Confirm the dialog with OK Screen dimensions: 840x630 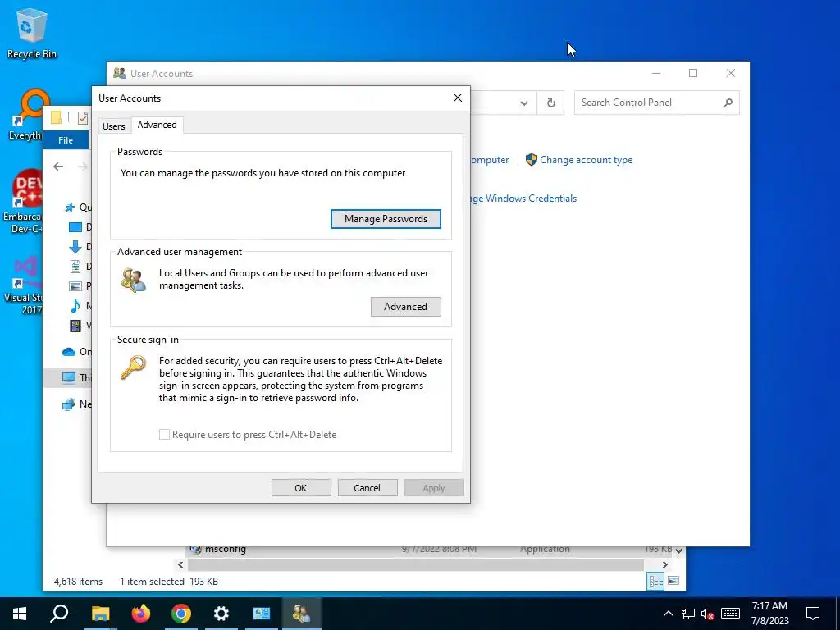point(301,487)
